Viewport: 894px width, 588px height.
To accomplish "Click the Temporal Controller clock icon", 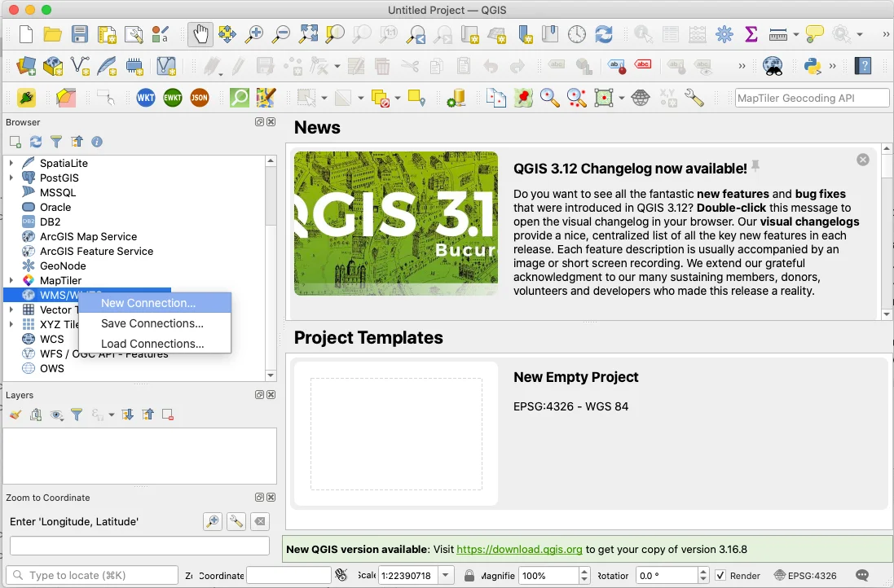I will pyautogui.click(x=576, y=34).
